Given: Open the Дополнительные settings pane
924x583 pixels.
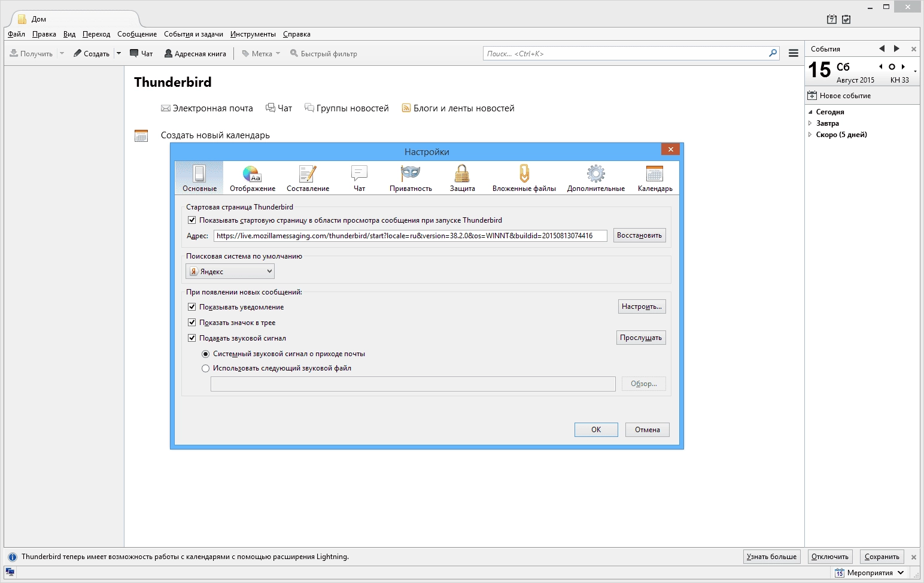Looking at the screenshot, I should click(596, 178).
